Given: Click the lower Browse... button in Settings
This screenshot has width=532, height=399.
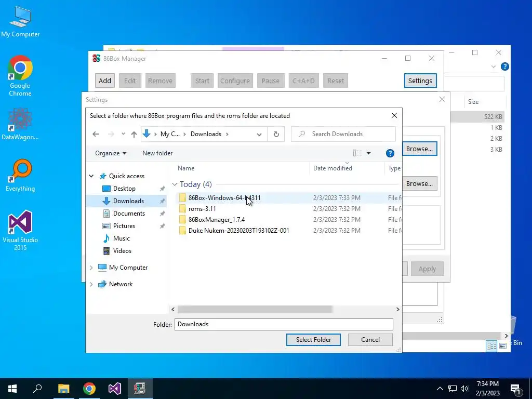Looking at the screenshot, I should pyautogui.click(x=419, y=183).
